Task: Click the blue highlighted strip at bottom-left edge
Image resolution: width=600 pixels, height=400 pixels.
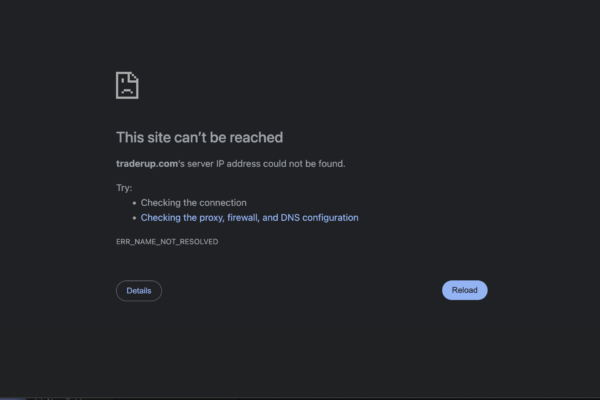Action: (x=13, y=398)
